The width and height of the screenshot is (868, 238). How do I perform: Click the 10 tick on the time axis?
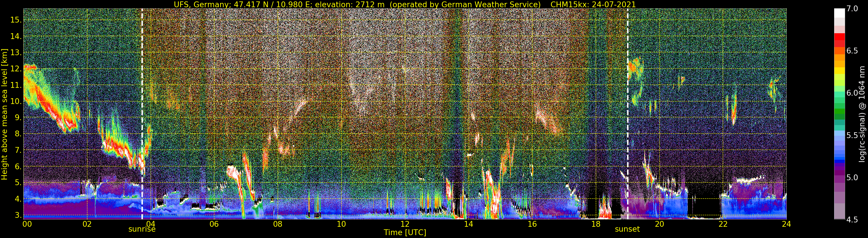coord(341,224)
